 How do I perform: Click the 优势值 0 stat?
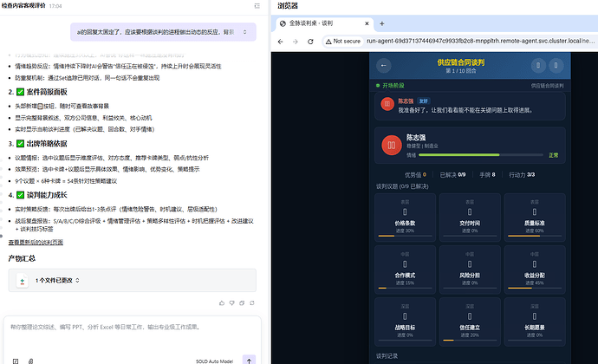(x=415, y=175)
